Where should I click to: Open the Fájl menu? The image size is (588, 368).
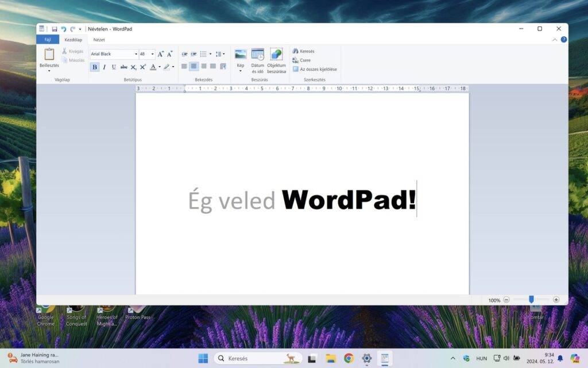coord(48,40)
